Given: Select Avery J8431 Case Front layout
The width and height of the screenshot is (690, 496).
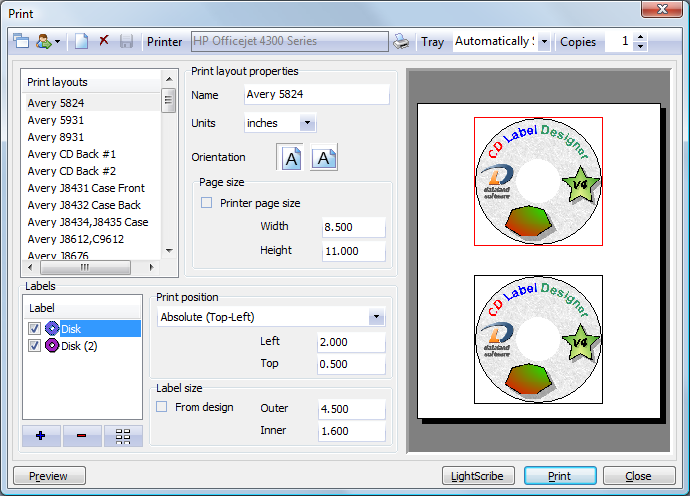Looking at the screenshot, I should click(91, 188).
